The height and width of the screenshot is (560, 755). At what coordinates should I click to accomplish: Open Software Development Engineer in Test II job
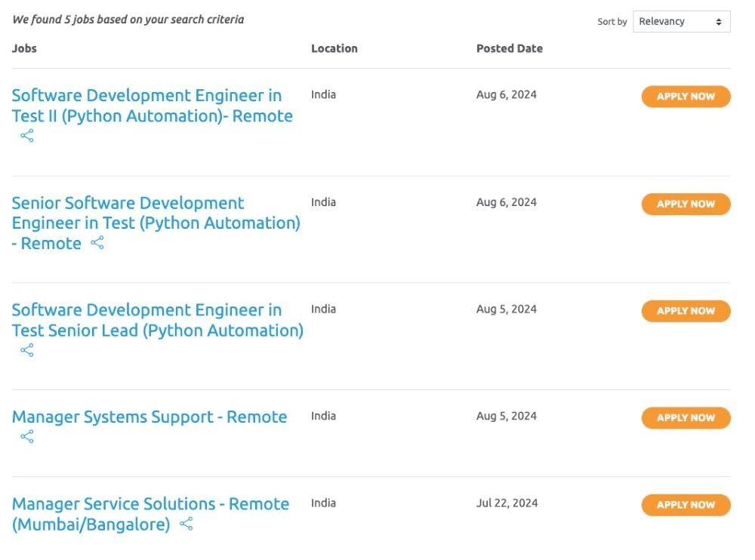pos(153,106)
